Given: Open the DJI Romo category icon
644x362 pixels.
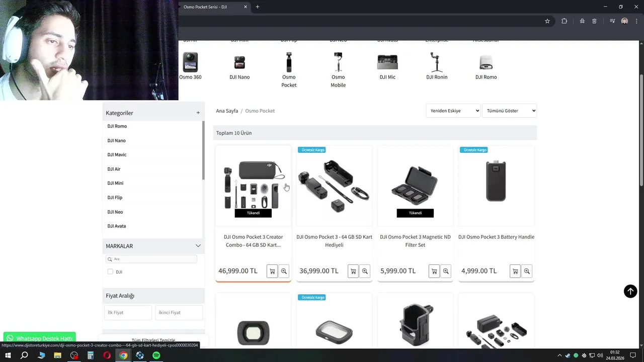Looking at the screenshot, I should click(486, 62).
